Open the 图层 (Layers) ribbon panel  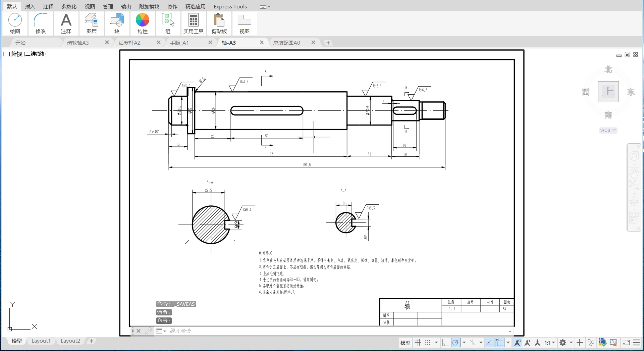(x=92, y=23)
